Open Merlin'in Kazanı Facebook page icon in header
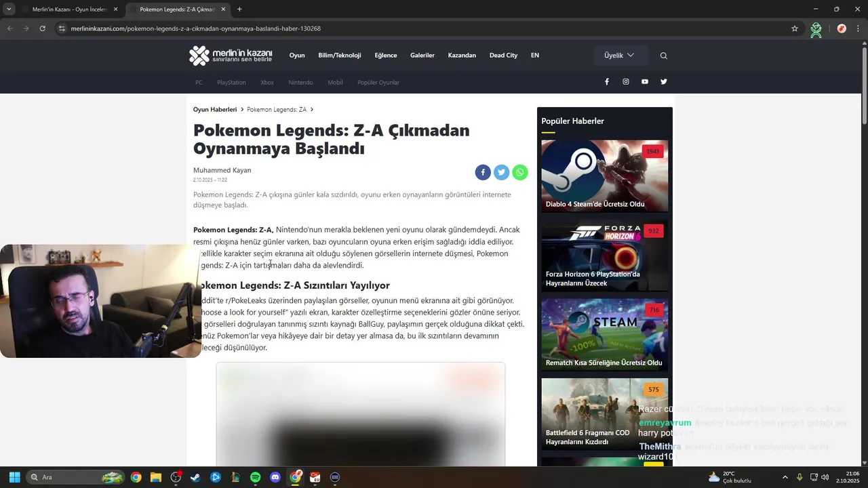Screen dimensions: 868x488 click(x=607, y=81)
